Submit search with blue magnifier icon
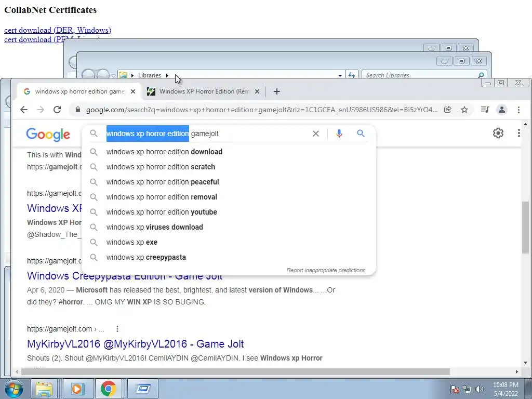The height and width of the screenshot is (399, 532). 361,134
